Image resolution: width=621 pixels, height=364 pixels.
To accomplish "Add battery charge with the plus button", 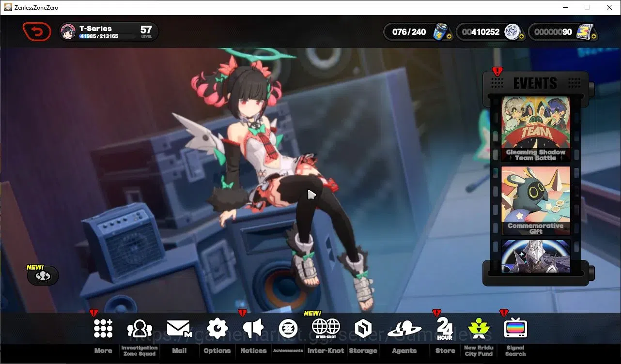I will [449, 36].
